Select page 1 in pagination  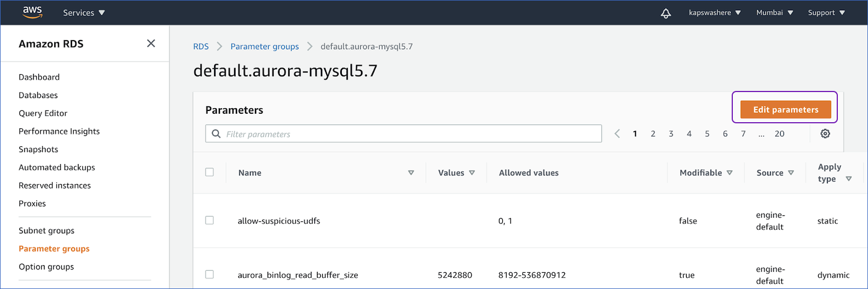[635, 133]
